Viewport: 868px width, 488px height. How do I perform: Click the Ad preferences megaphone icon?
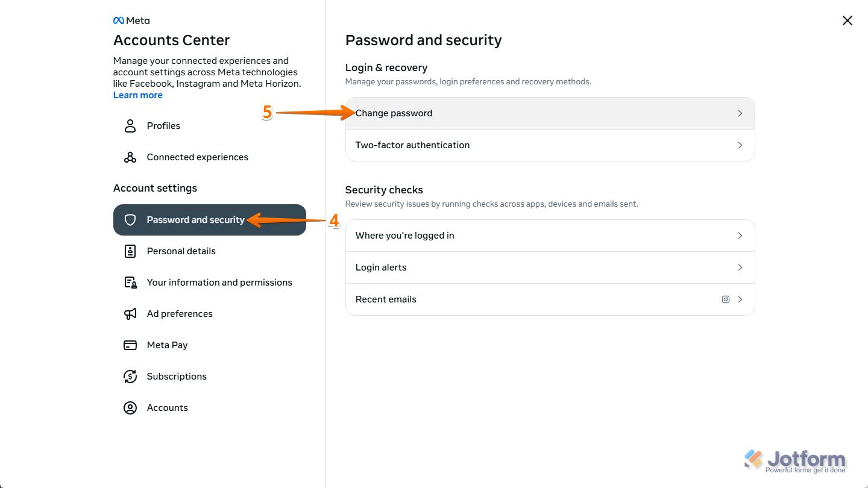130,313
